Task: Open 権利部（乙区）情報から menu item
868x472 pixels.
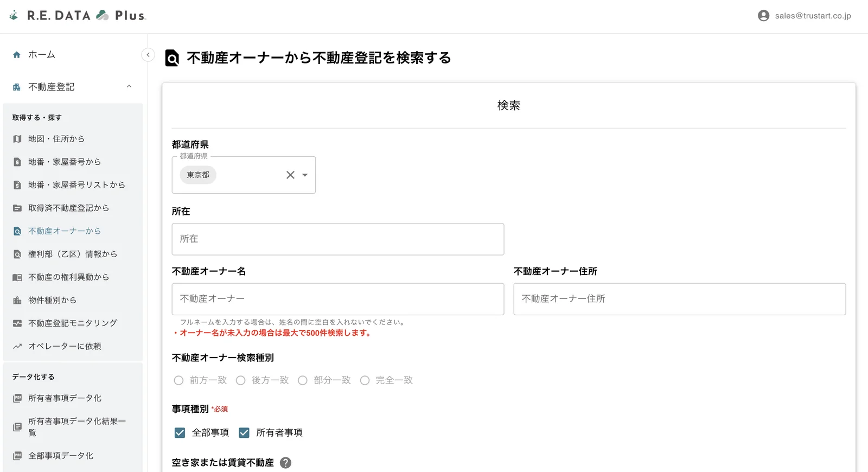Action: click(x=73, y=254)
